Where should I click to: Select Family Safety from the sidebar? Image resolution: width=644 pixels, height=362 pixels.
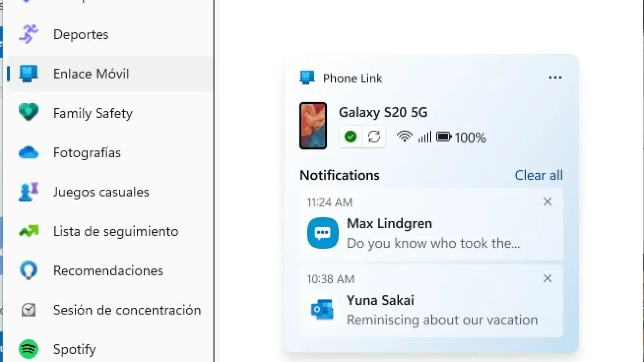(93, 113)
